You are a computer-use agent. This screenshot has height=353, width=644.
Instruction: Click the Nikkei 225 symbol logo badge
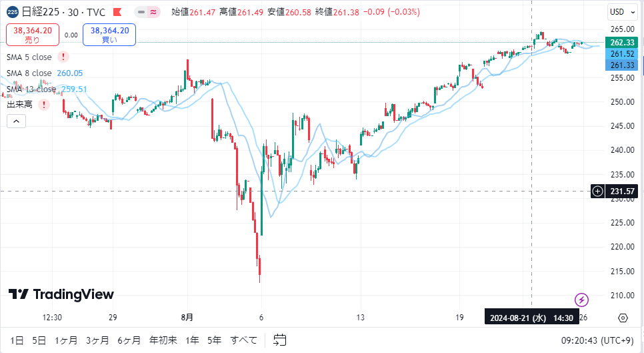click(13, 12)
